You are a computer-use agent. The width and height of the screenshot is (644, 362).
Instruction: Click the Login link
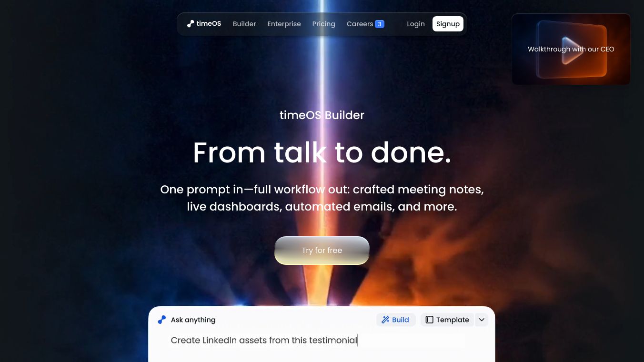[416, 24]
